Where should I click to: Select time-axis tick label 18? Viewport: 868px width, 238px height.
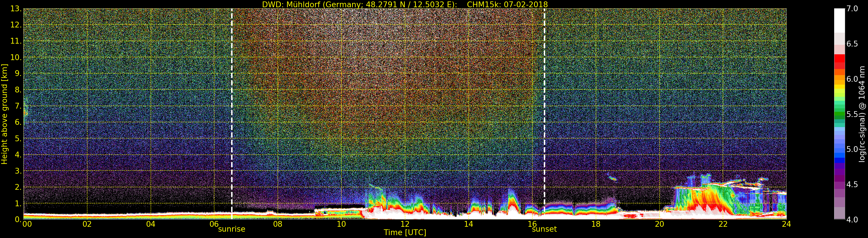coord(596,224)
